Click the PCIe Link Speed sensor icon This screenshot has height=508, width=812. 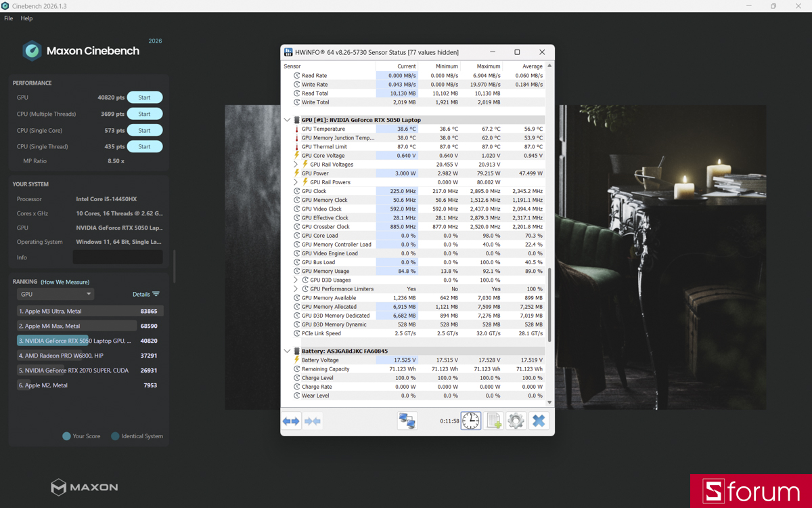[x=296, y=333]
